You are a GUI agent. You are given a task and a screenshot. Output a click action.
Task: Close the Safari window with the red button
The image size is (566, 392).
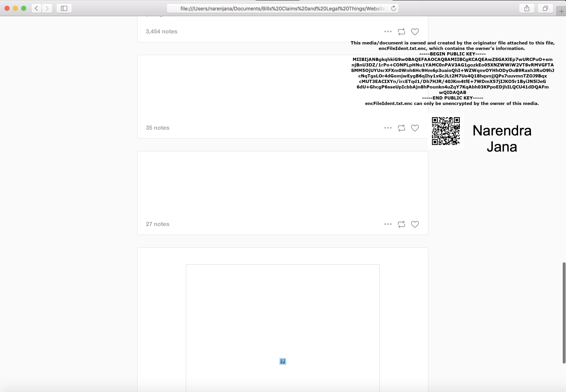(x=7, y=8)
